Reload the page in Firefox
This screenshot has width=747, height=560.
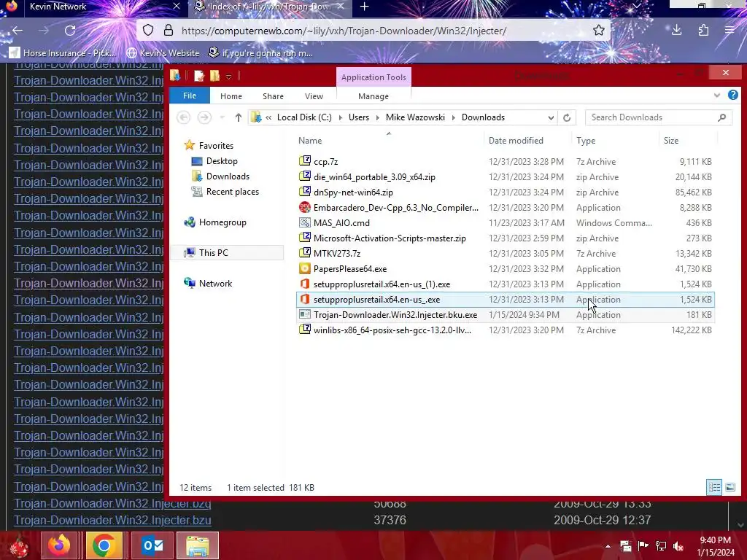[70, 31]
